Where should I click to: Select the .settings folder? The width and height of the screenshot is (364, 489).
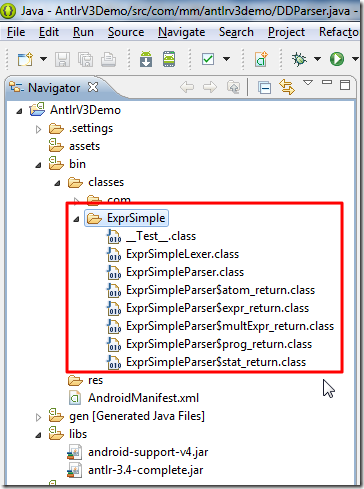pos(91,128)
